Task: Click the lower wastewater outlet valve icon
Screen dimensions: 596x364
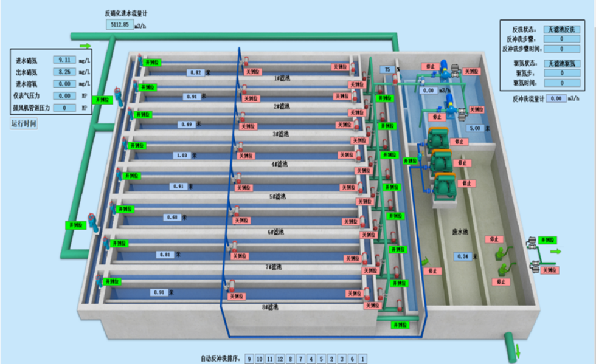Action: point(536,266)
